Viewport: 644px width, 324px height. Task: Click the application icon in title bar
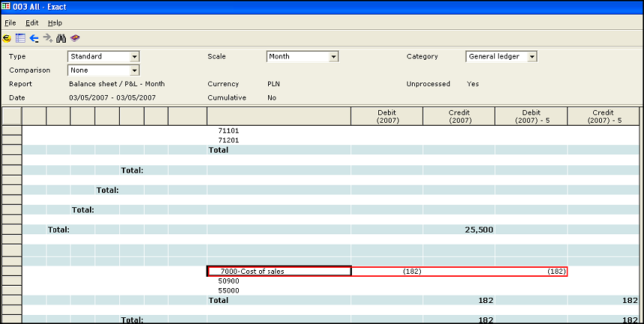click(6, 7)
